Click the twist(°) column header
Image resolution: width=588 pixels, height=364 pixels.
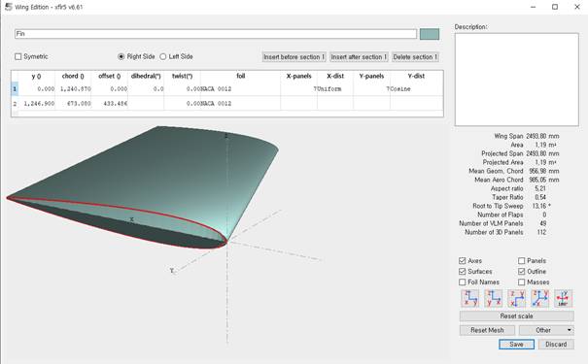tap(183, 76)
